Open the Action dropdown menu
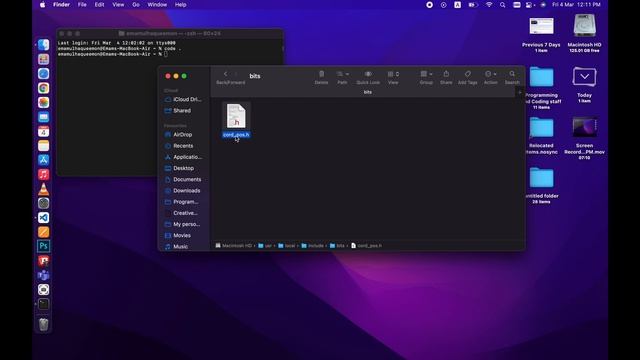 coord(491,74)
